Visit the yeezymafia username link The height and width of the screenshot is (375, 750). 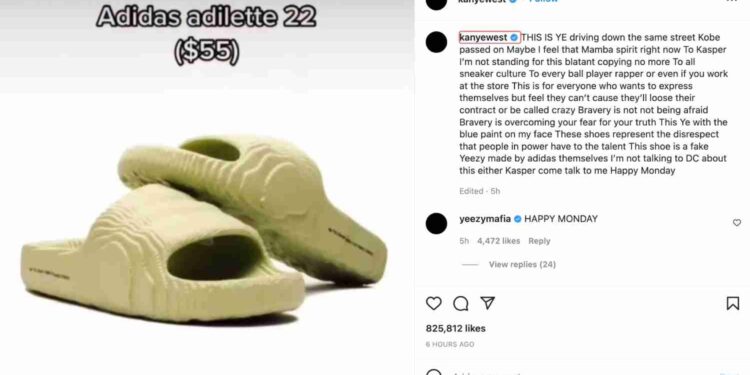pos(485,219)
